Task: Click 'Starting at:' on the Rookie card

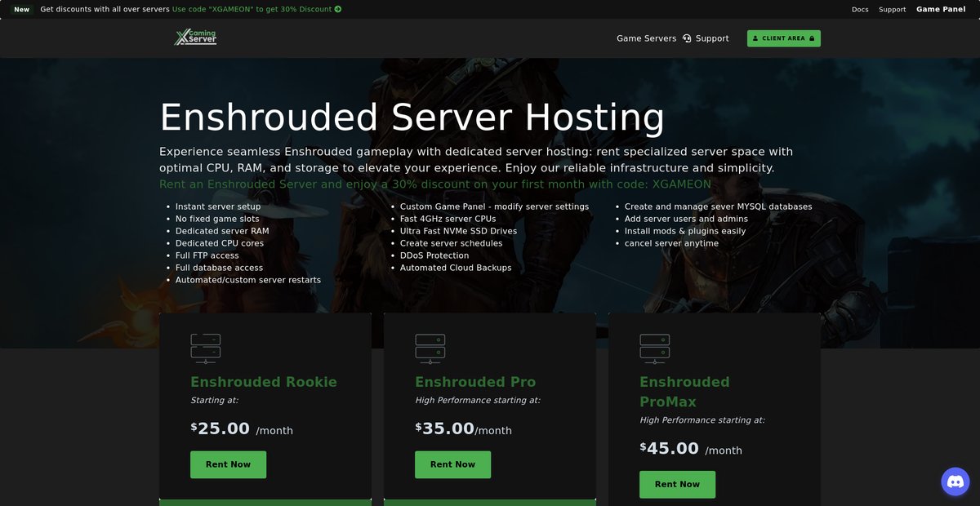Action: [214, 401]
